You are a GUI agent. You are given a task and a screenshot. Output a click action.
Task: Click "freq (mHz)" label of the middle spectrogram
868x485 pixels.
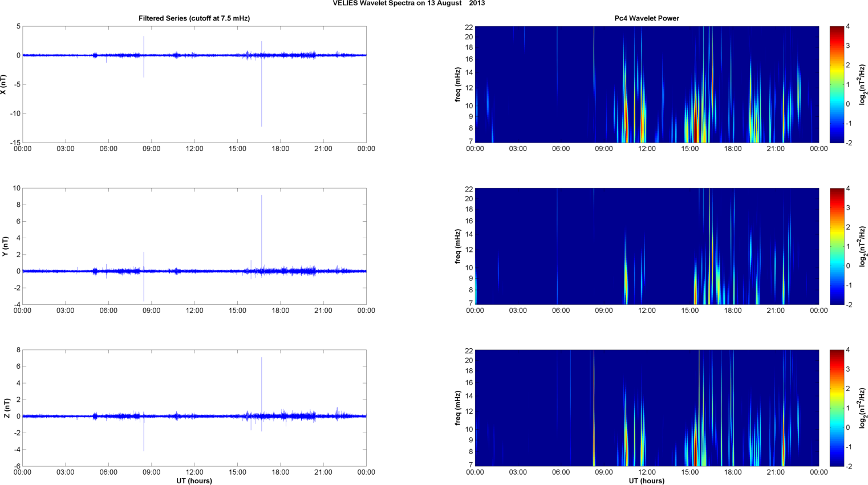(x=458, y=246)
